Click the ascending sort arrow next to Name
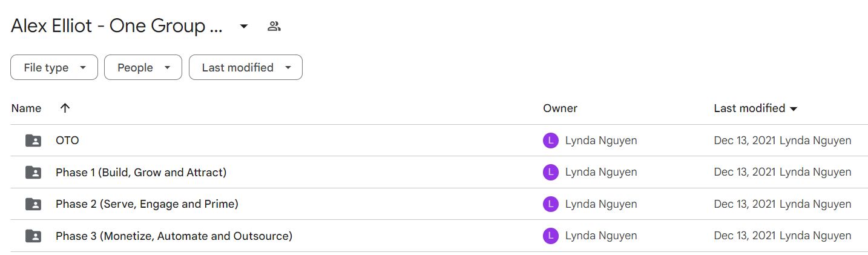This screenshot has height=255, width=868. [65, 108]
